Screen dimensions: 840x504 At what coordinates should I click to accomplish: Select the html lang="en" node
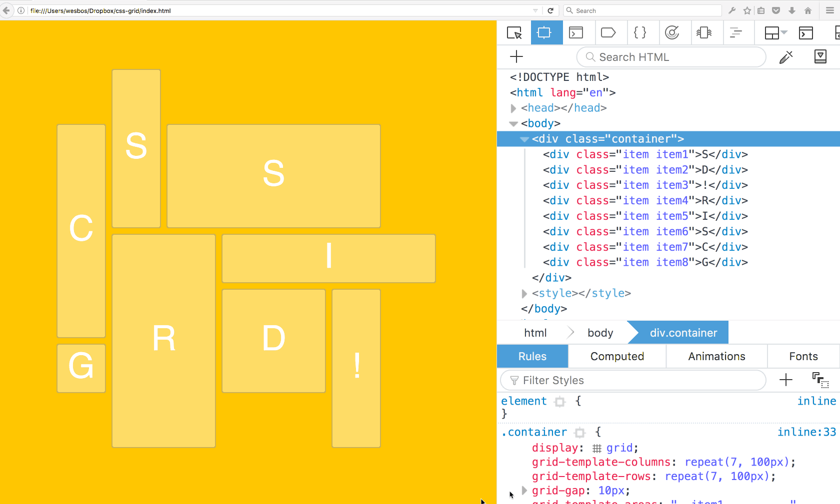click(563, 93)
